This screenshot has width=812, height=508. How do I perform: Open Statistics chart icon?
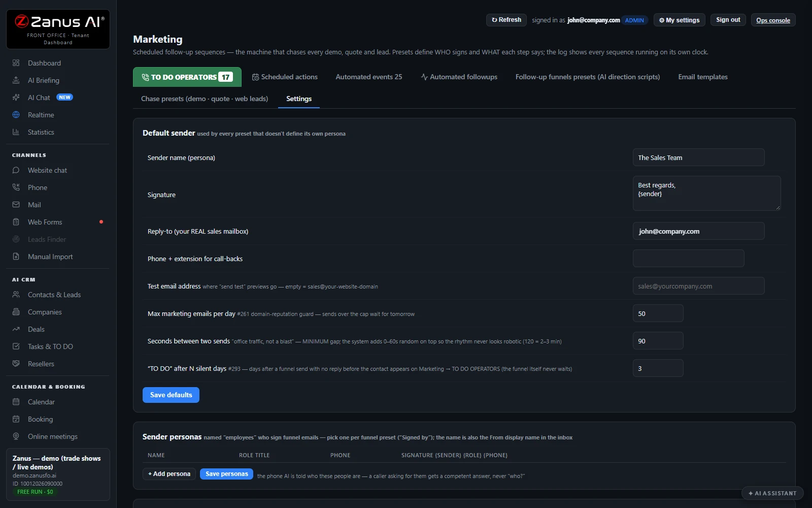click(x=16, y=132)
